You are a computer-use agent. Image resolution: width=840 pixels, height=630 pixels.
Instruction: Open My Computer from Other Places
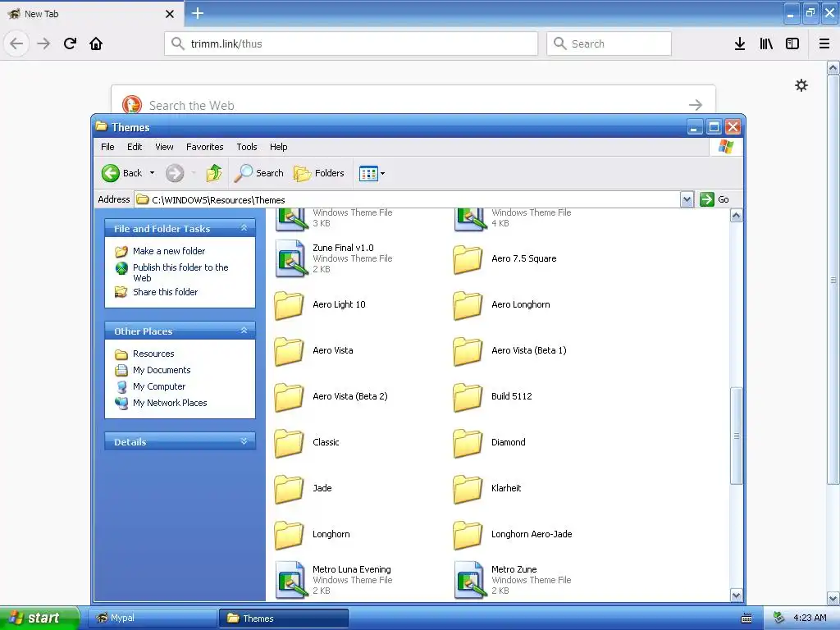point(159,386)
